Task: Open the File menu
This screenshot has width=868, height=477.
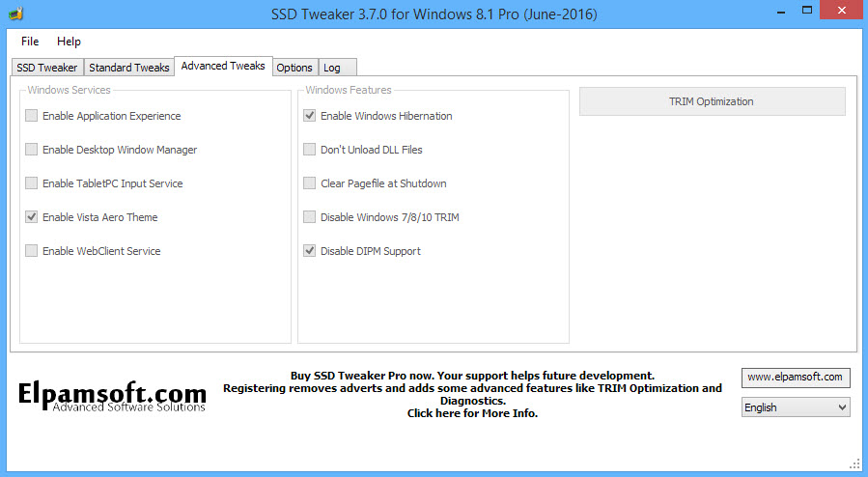Action: pyautogui.click(x=30, y=42)
